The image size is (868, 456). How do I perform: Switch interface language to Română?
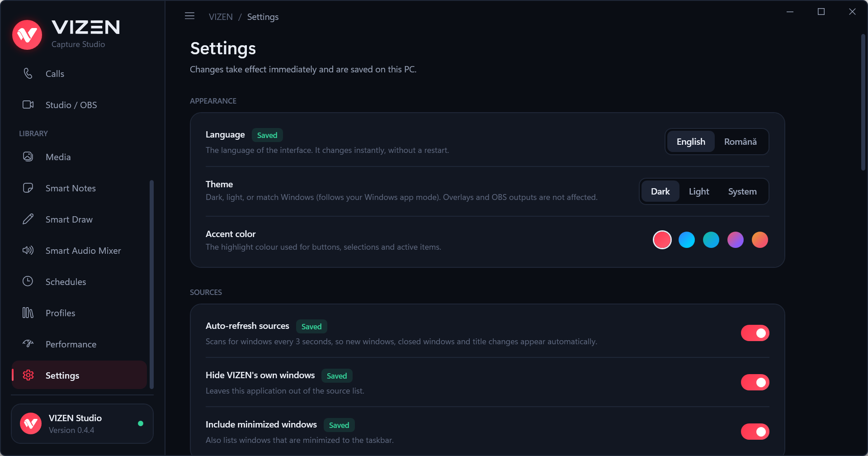[x=741, y=142]
